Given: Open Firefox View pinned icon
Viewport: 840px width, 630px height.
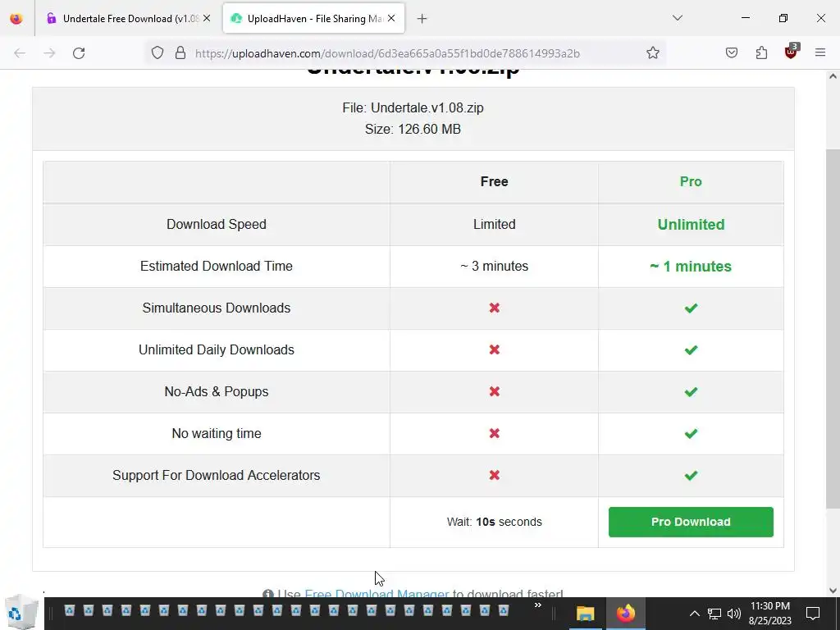Looking at the screenshot, I should tap(16, 19).
